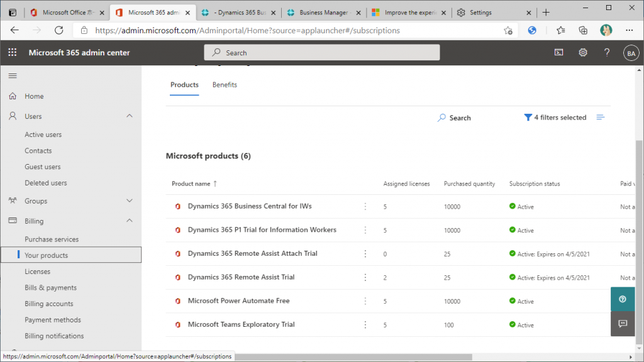Reload the page with the refresh icon
Screen dimensions: 644x362
pyautogui.click(x=59, y=30)
